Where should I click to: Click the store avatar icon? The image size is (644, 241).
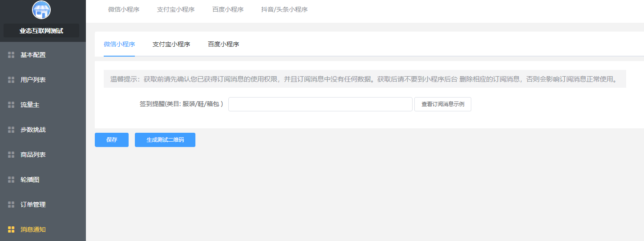pyautogui.click(x=41, y=10)
